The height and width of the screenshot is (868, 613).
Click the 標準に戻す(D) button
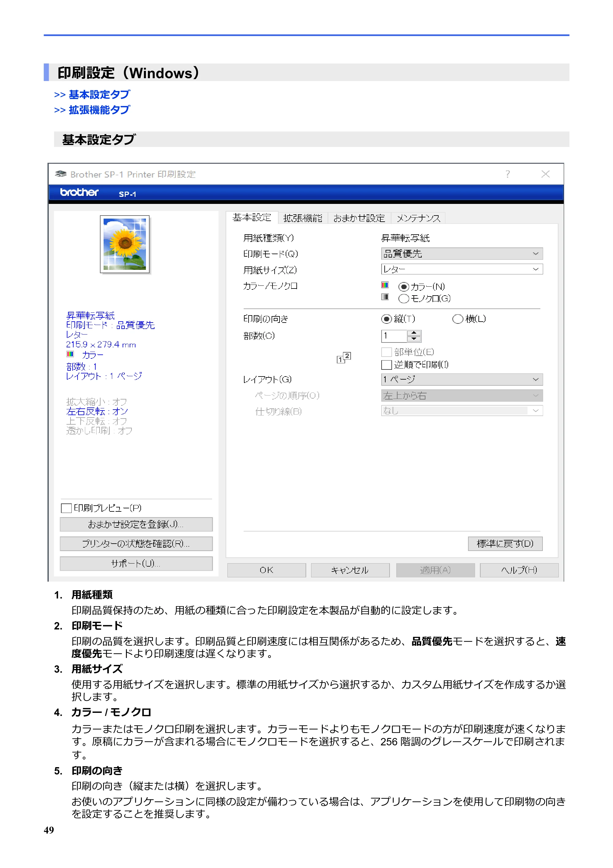(x=505, y=544)
